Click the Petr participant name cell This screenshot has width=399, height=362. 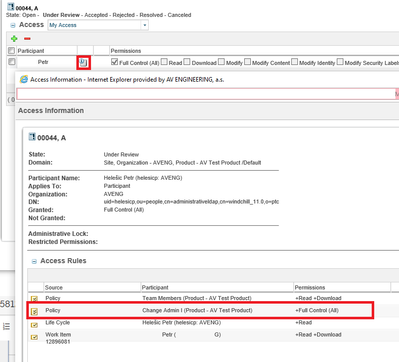[43, 62]
